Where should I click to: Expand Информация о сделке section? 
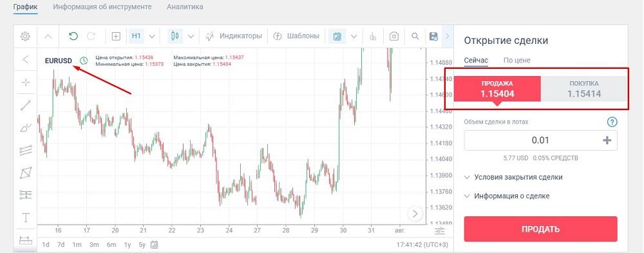(507, 196)
